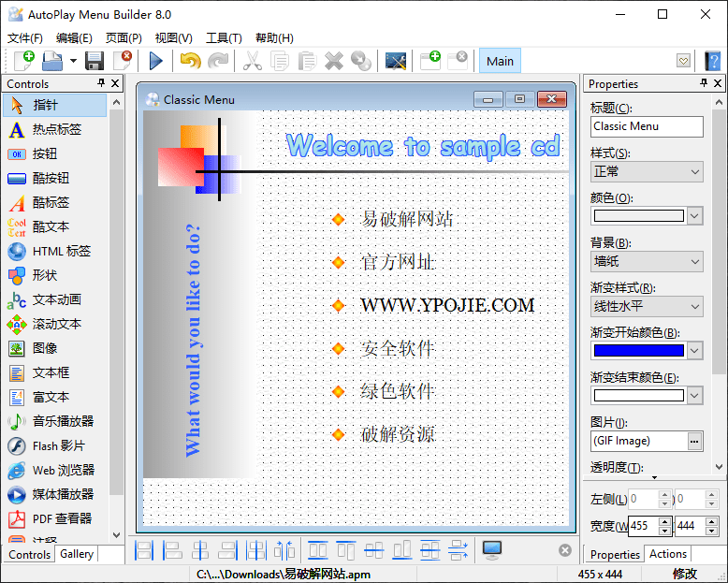Screen dimensions: 728x583
Task: Click the Run preview play icon
Action: (x=155, y=61)
